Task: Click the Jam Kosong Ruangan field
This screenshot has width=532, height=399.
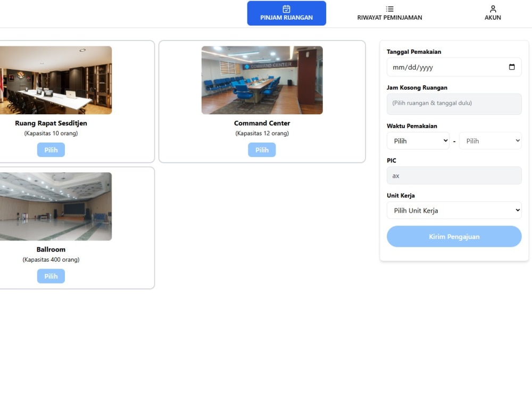Action: coord(454,104)
